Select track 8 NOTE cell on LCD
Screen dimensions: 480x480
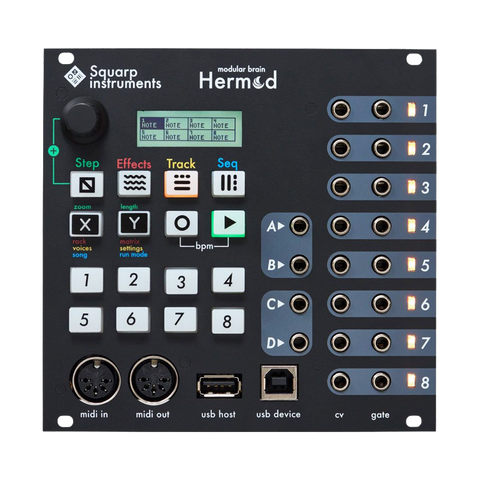pyautogui.click(x=223, y=135)
